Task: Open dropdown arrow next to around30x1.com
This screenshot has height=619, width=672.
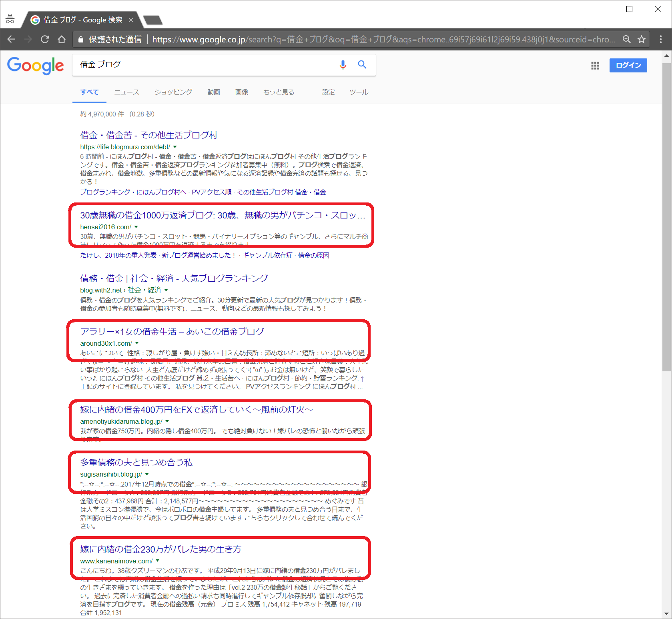Action: tap(137, 343)
